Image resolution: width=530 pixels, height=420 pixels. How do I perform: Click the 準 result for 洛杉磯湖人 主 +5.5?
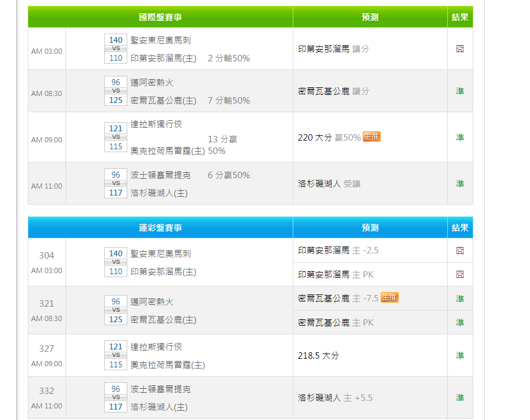point(460,397)
